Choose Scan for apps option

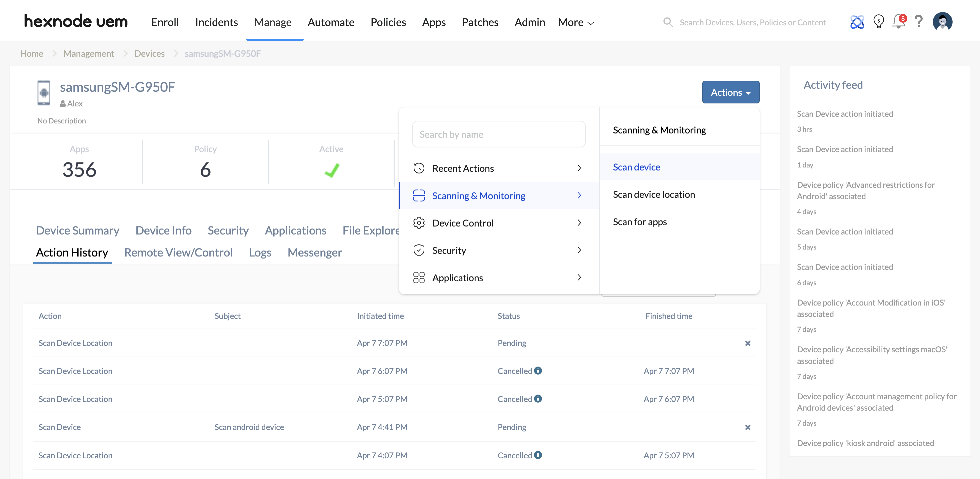(640, 222)
